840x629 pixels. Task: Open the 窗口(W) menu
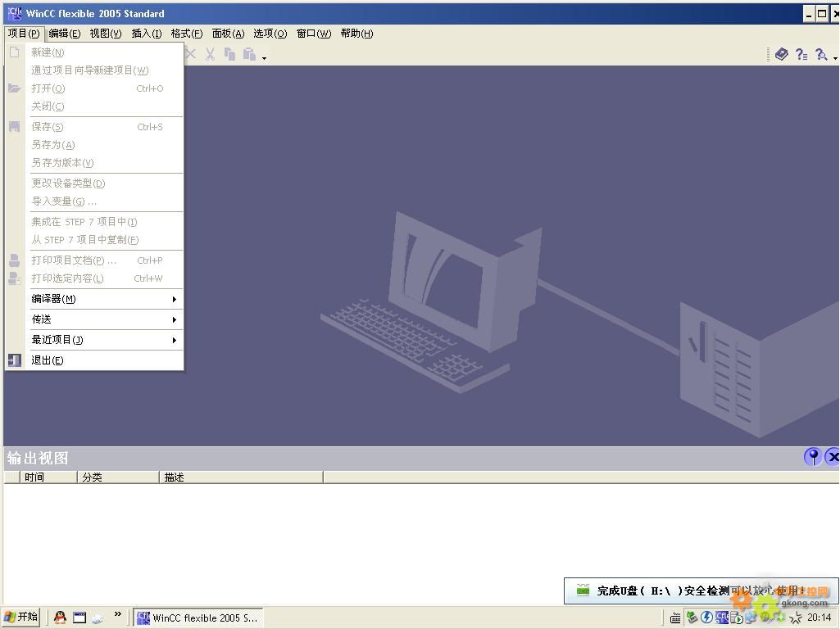(314, 34)
